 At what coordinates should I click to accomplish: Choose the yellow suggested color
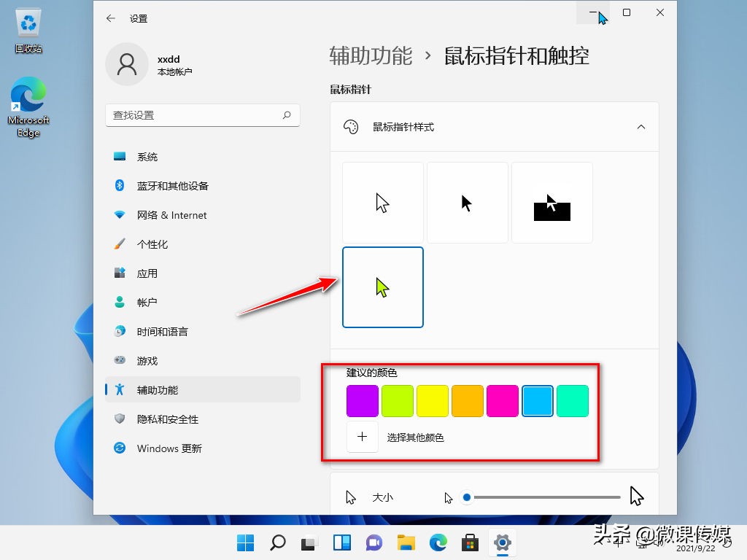click(433, 401)
